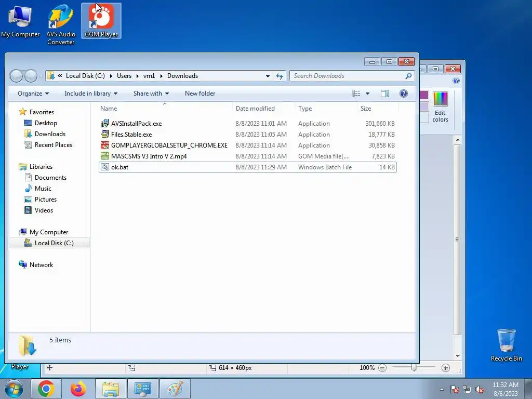
Task: Click Local Disk (C:) in breadcrumb
Action: (85, 76)
